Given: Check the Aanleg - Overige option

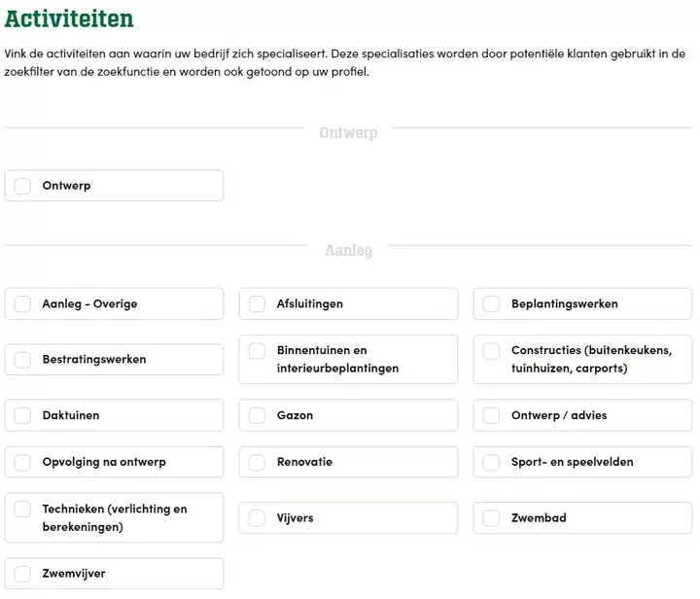Looking at the screenshot, I should [x=22, y=304].
